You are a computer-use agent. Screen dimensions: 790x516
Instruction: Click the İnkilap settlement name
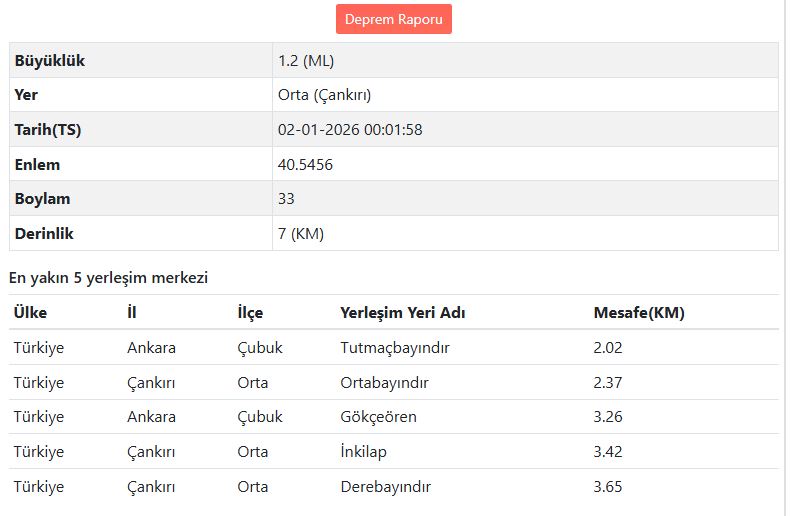pos(364,452)
